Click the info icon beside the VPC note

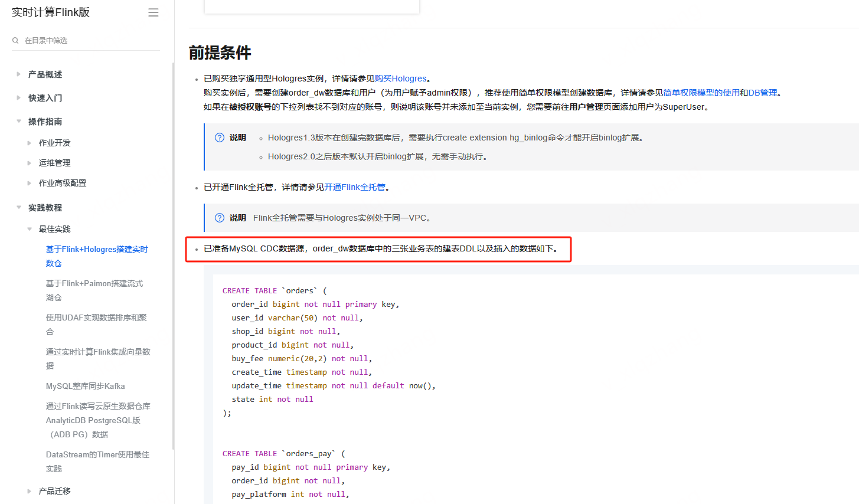click(x=220, y=218)
